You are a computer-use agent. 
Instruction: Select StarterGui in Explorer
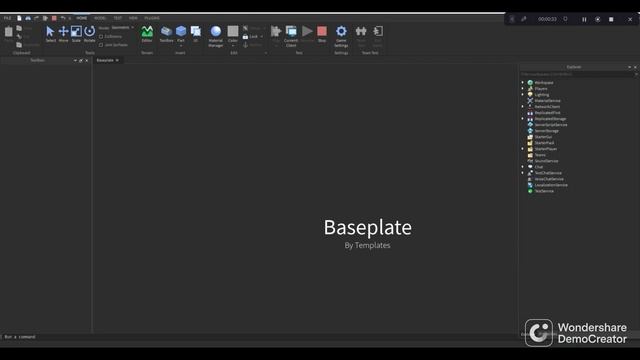point(543,137)
